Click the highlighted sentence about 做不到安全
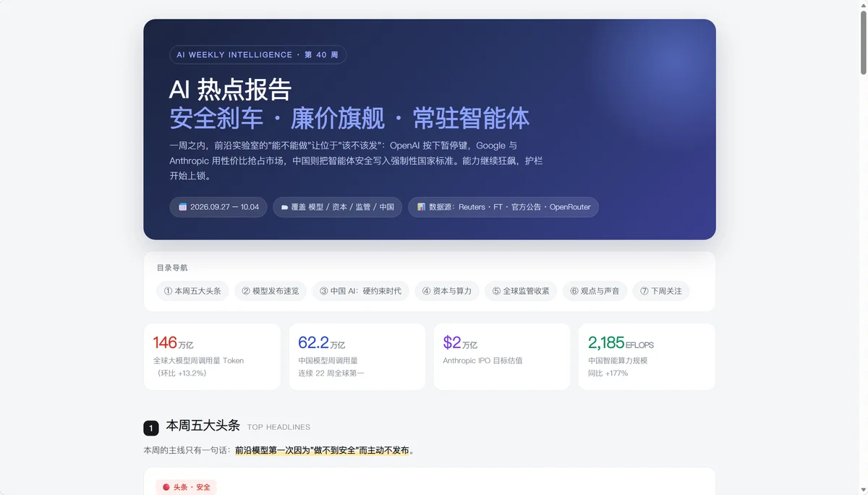This screenshot has height=495, width=868. [323, 450]
